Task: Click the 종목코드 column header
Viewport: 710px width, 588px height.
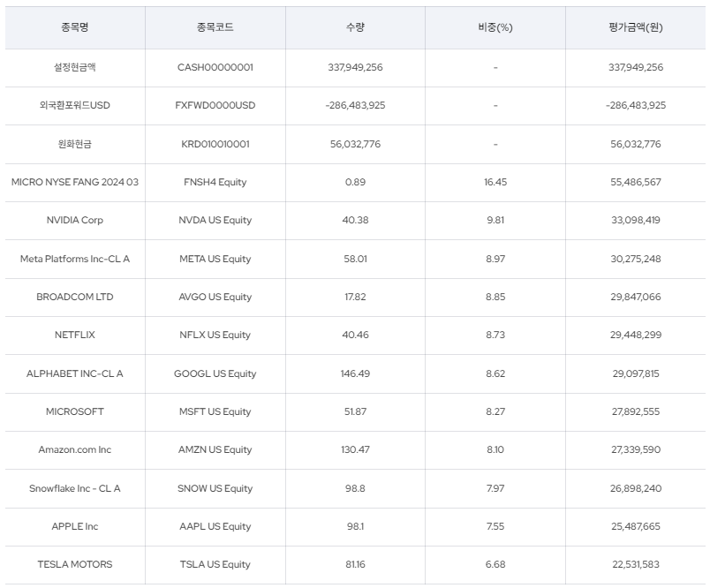Action: [x=215, y=27]
